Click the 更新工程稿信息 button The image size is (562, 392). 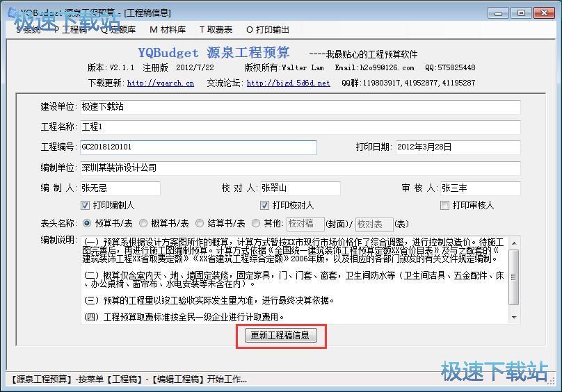click(x=280, y=336)
